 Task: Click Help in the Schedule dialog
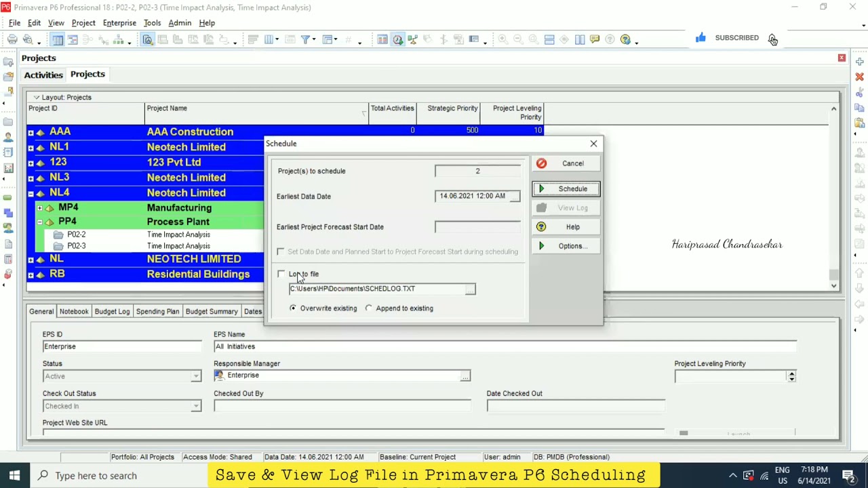point(566,227)
